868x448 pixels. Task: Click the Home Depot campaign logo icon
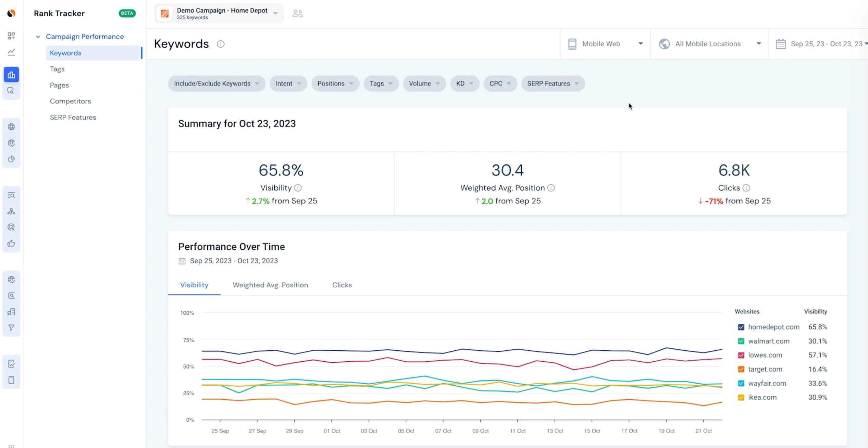point(165,13)
